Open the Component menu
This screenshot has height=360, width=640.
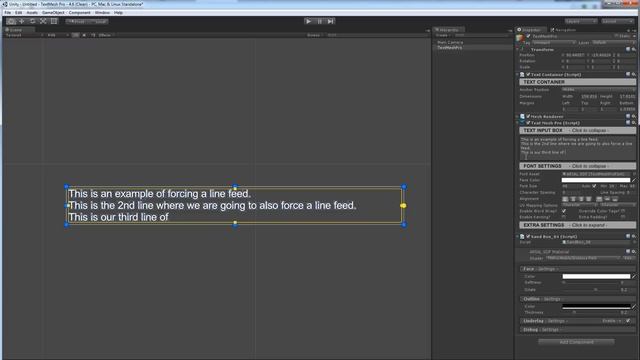80,13
